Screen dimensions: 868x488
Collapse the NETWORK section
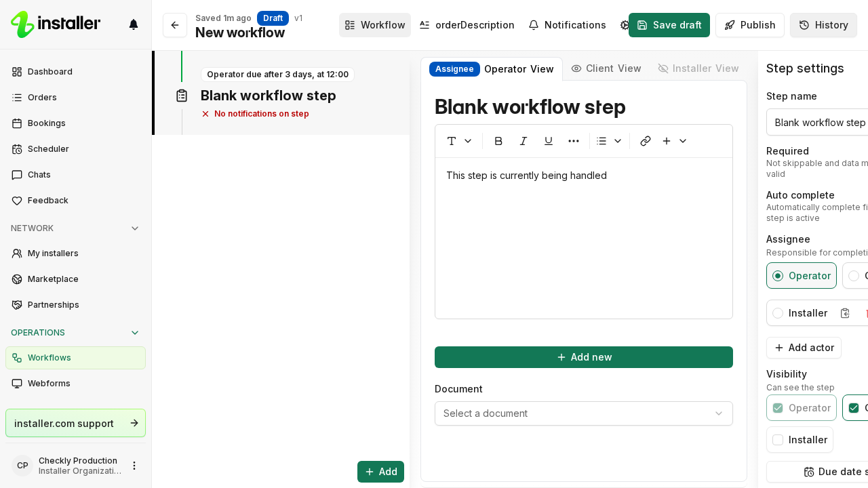tap(75, 228)
